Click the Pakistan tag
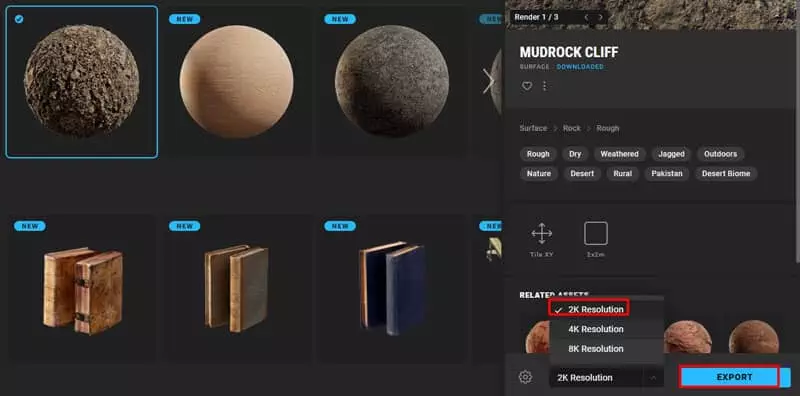The image size is (800, 396). (x=666, y=174)
